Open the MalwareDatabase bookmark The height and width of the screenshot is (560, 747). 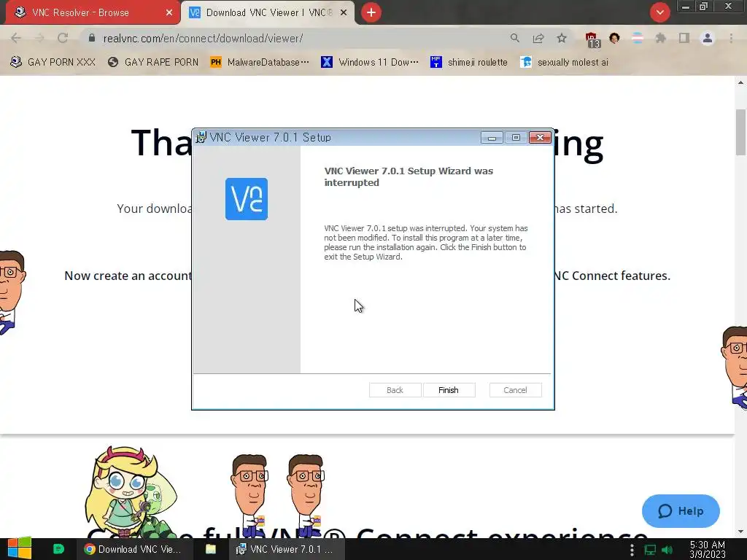[260, 62]
